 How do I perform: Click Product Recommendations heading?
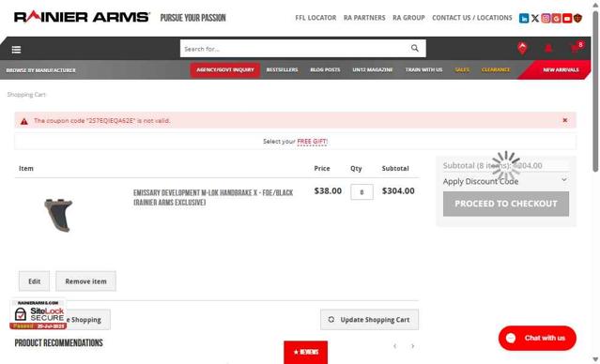(x=58, y=343)
